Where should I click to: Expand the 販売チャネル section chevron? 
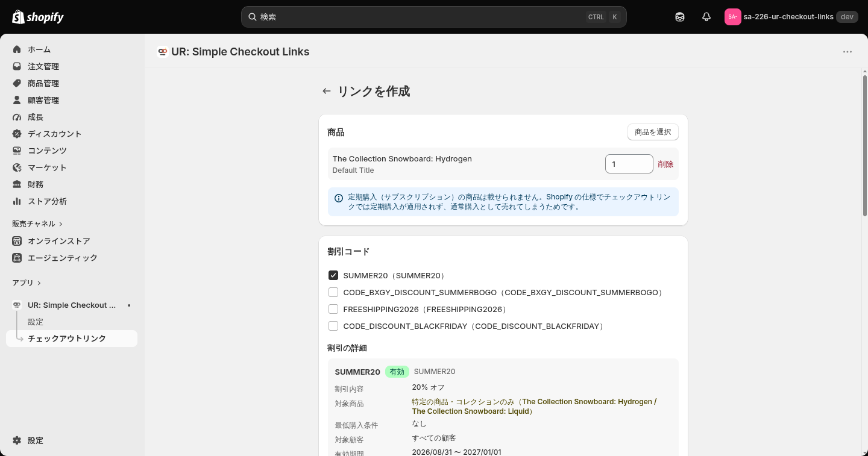pyautogui.click(x=61, y=224)
